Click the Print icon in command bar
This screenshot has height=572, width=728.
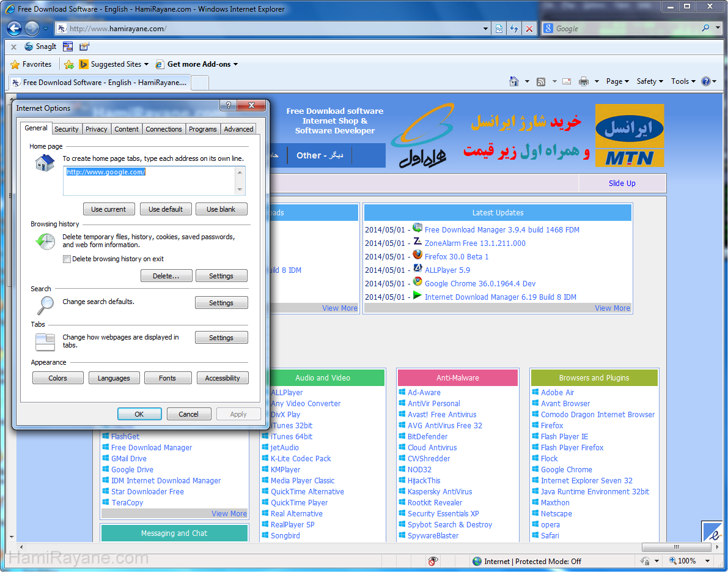(584, 82)
